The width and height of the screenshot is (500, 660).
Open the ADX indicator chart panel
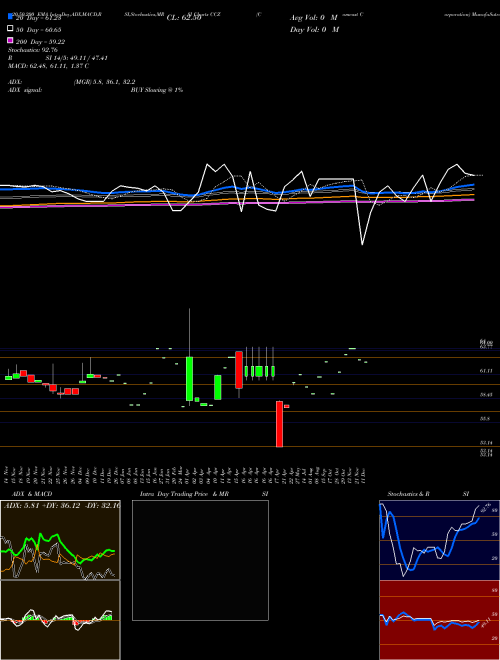pyautogui.click(x=60, y=540)
